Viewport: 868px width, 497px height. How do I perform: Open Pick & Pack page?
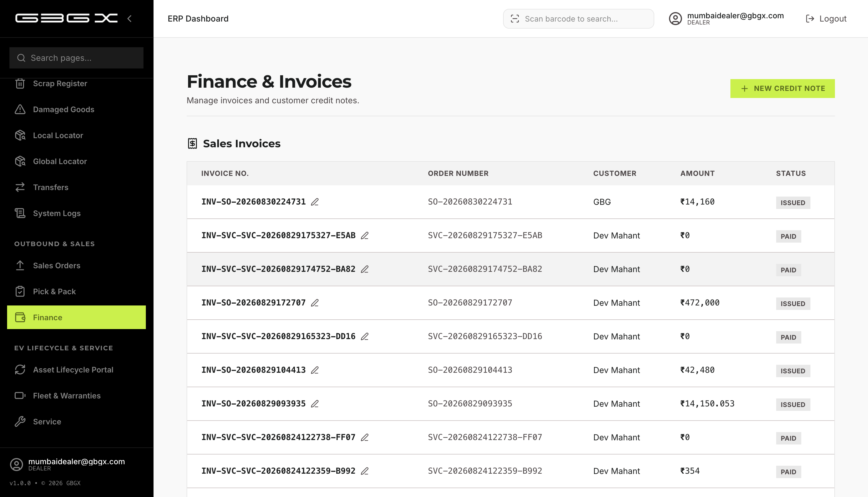76,291
